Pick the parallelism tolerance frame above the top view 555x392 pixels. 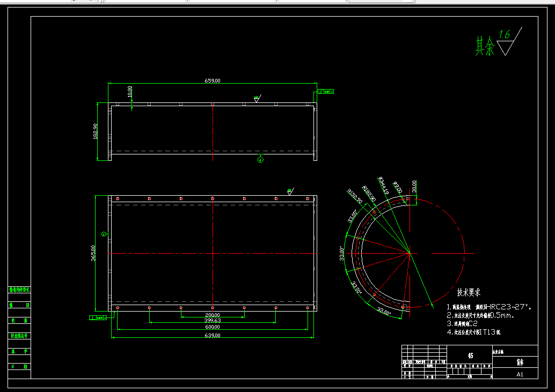pyautogui.click(x=326, y=92)
